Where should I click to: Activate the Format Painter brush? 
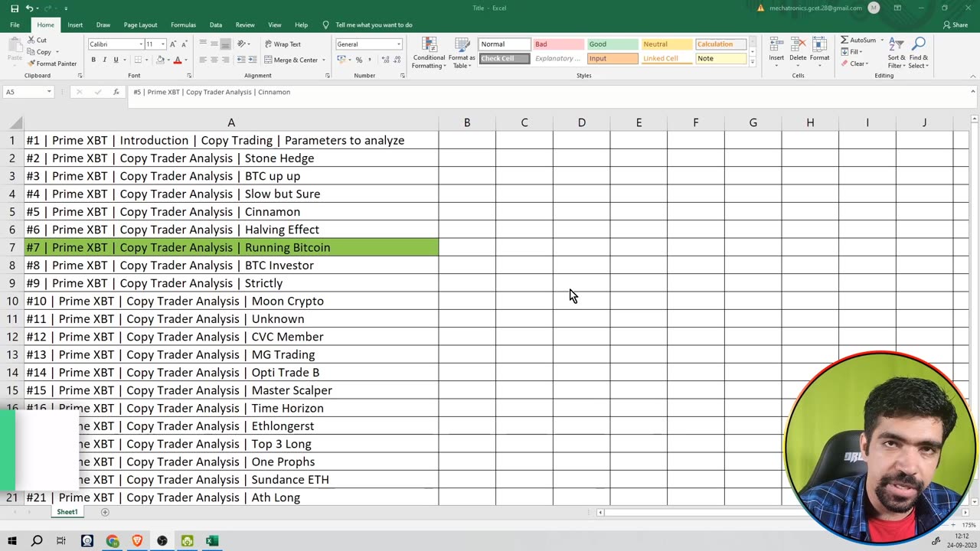coord(52,64)
